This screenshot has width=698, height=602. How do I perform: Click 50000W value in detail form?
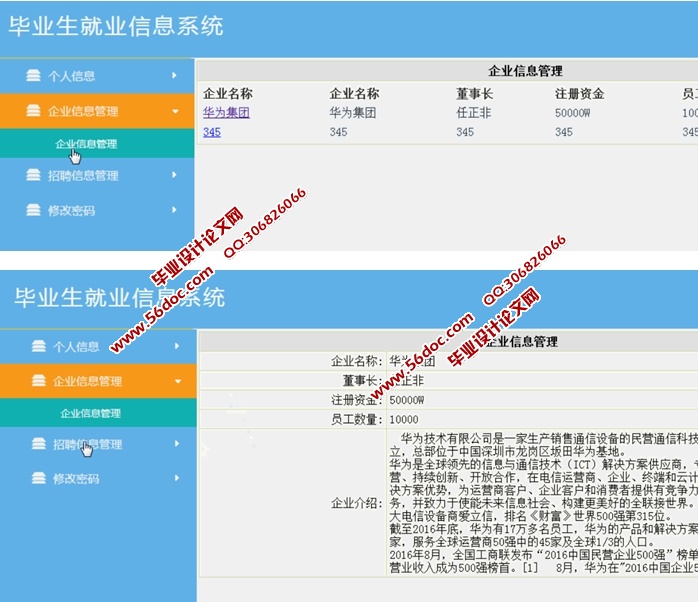coord(407,400)
